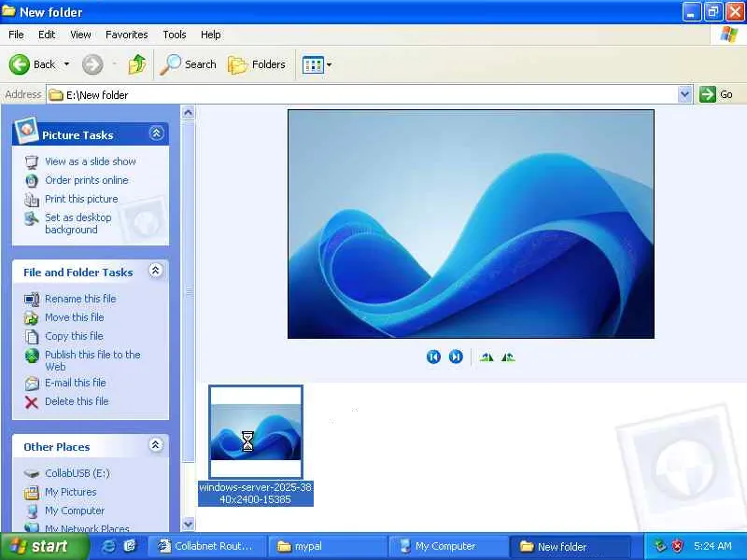
Task: Click Print this picture
Action: coord(81,199)
